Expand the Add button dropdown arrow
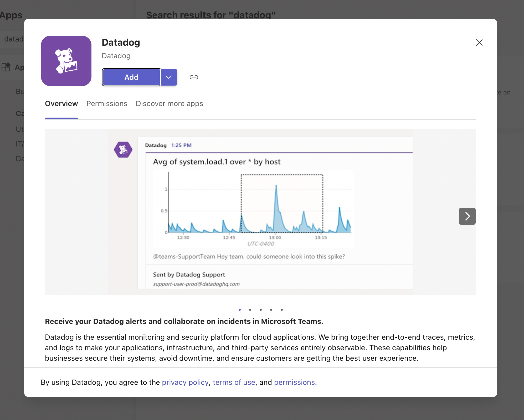Image resolution: width=524 pixels, height=420 pixels. point(169,77)
